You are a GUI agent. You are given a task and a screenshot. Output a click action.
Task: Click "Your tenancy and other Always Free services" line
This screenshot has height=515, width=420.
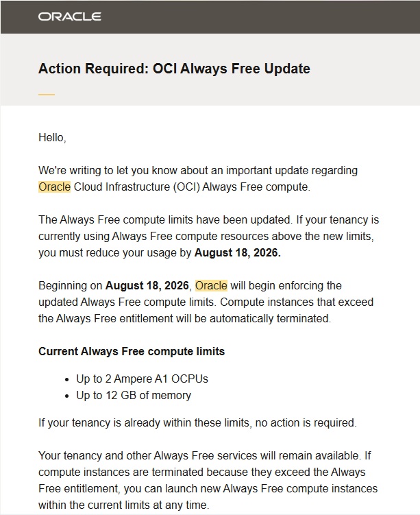[x=205, y=455]
